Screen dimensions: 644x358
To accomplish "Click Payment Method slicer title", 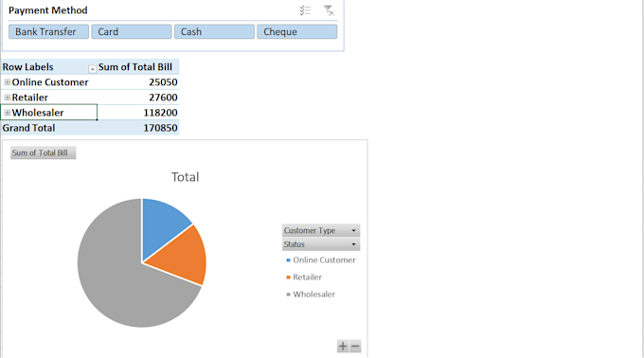I will coord(48,10).
